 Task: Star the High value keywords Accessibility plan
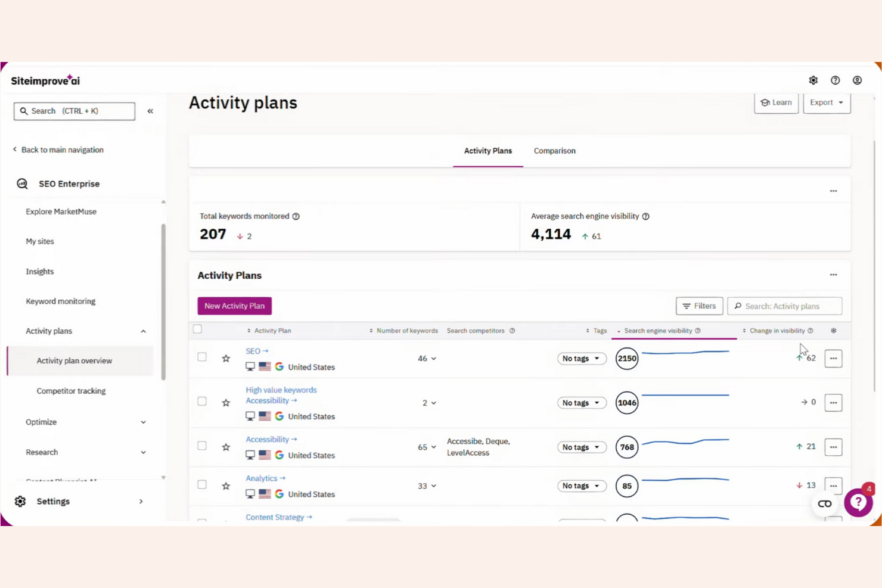click(x=226, y=403)
